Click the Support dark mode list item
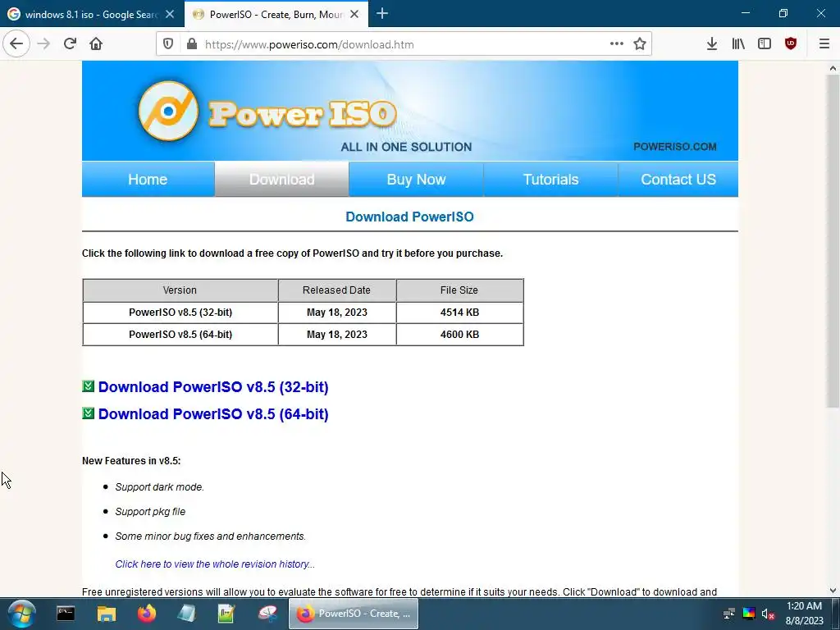This screenshot has width=840, height=630. [x=160, y=487]
